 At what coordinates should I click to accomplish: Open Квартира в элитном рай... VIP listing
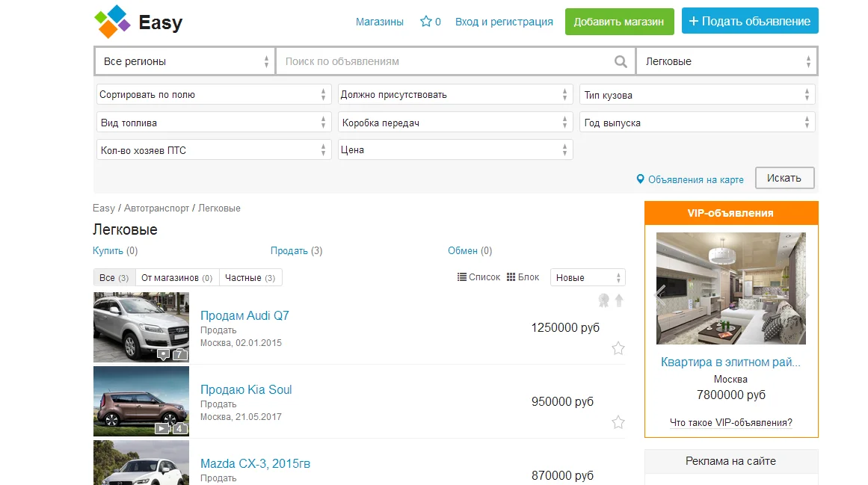[x=730, y=362]
